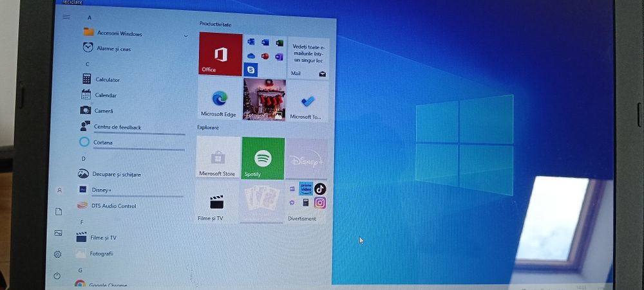Open Disney+ entry in the app list
644x290 pixels.
point(130,190)
